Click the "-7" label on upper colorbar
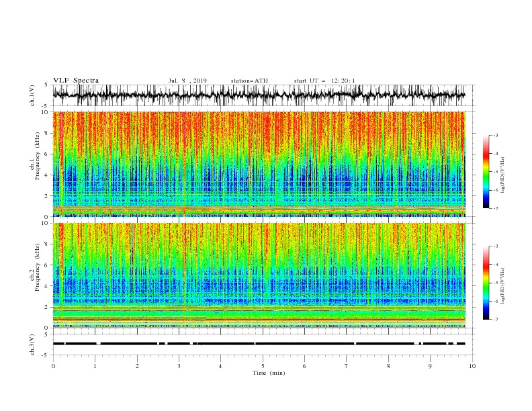Image resolution: width=532 pixels, height=411 pixels. click(495, 208)
